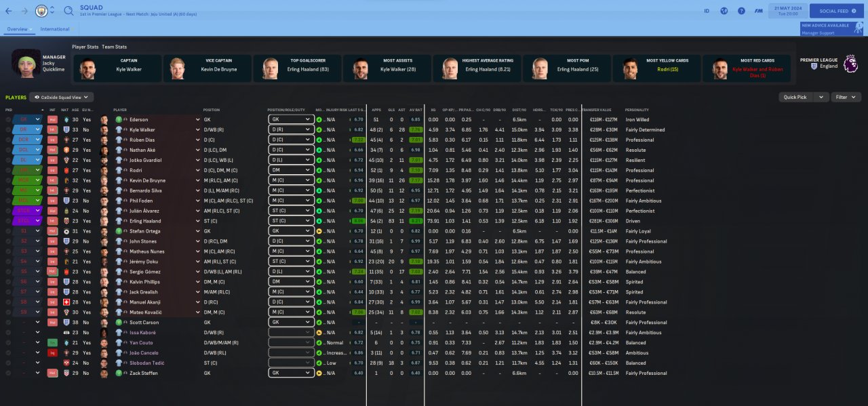Click the Vice Captain Kevin De Bruyne card

(x=207, y=68)
